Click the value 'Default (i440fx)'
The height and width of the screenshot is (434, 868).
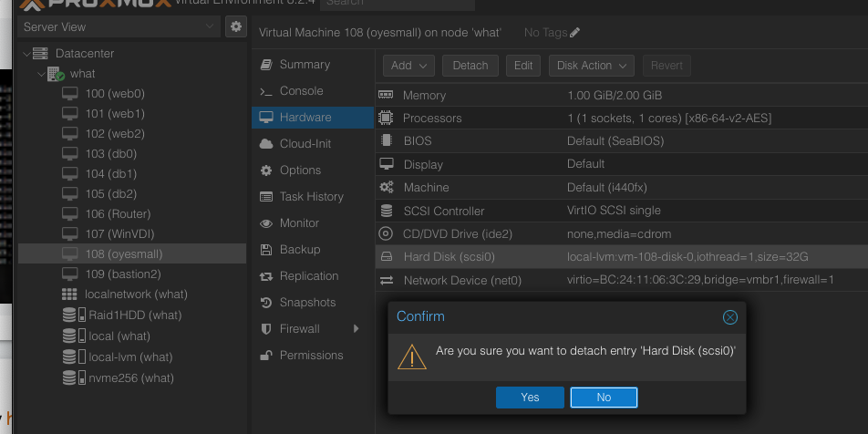(606, 188)
